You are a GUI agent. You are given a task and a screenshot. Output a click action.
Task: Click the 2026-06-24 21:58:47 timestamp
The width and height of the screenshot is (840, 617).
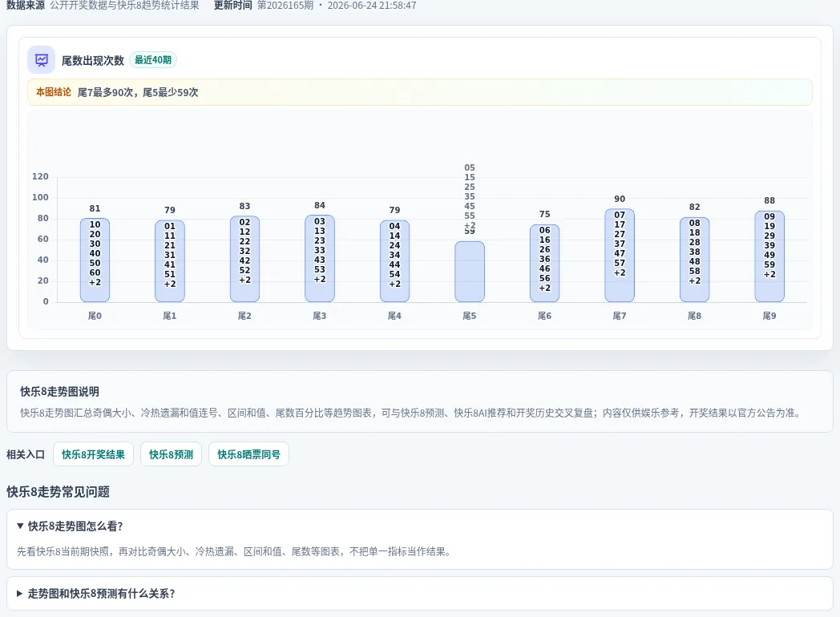click(372, 6)
